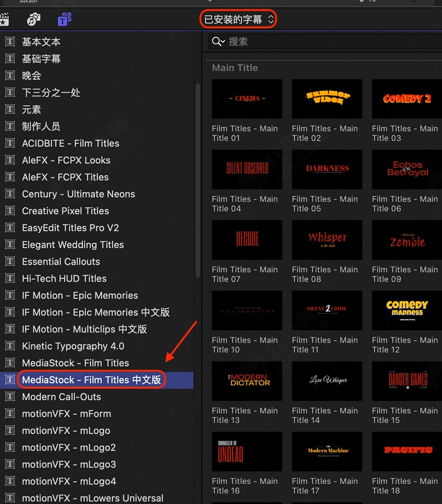Select AleFX - FCPX Looks category
The width and height of the screenshot is (442, 504).
[x=96, y=160]
